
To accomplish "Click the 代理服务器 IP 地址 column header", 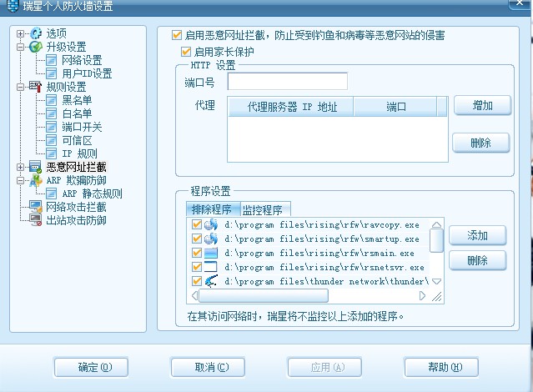I will [x=291, y=107].
